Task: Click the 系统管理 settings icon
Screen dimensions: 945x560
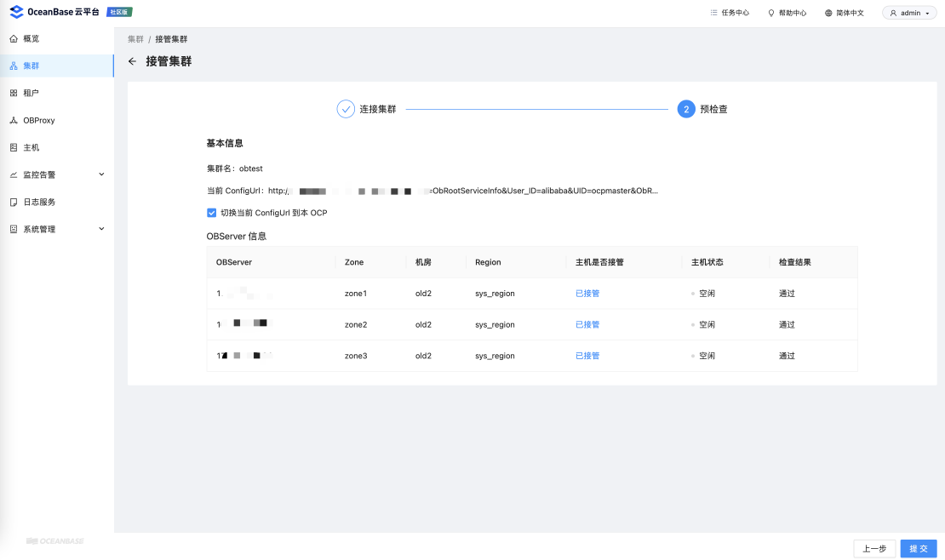Action: pyautogui.click(x=14, y=229)
